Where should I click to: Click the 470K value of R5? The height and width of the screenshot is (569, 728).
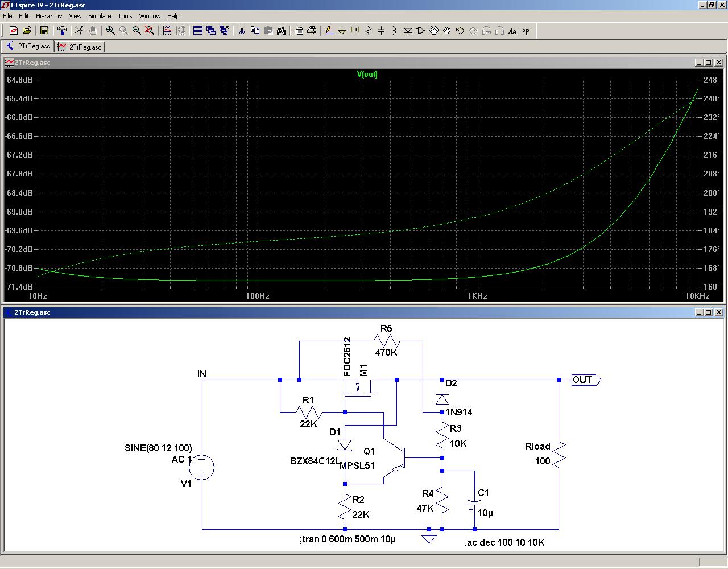pos(386,352)
